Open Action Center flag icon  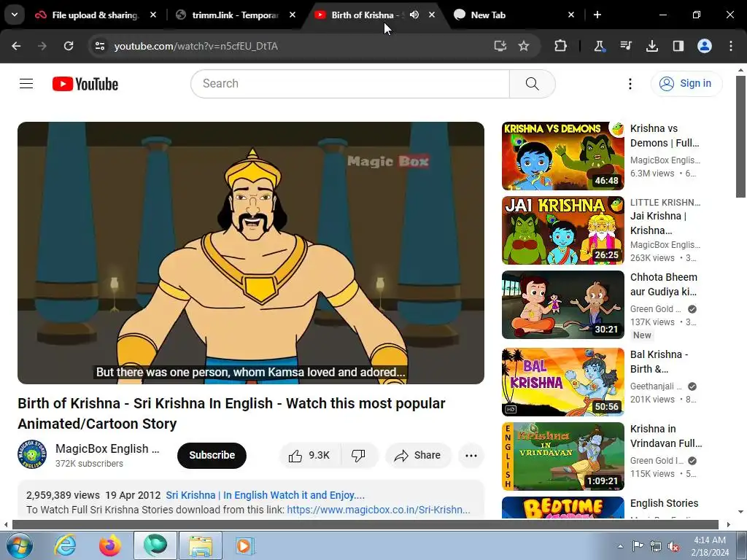638,546
